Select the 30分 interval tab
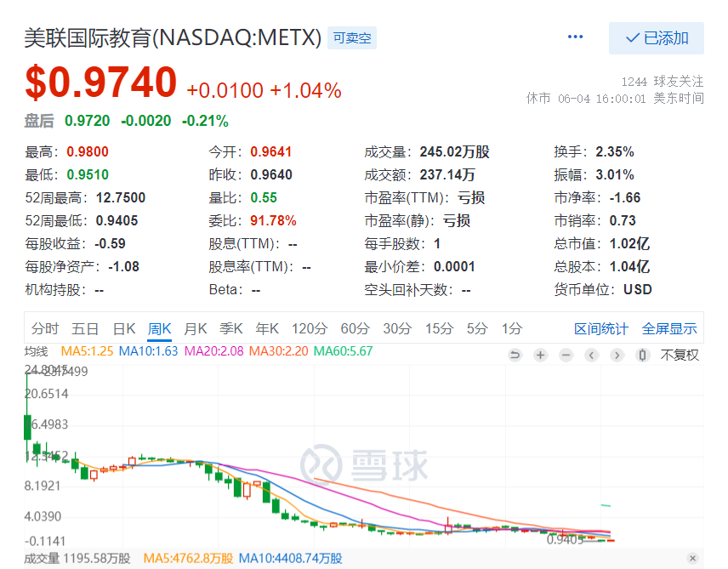Viewport: 728px width, 569px height. (x=397, y=329)
